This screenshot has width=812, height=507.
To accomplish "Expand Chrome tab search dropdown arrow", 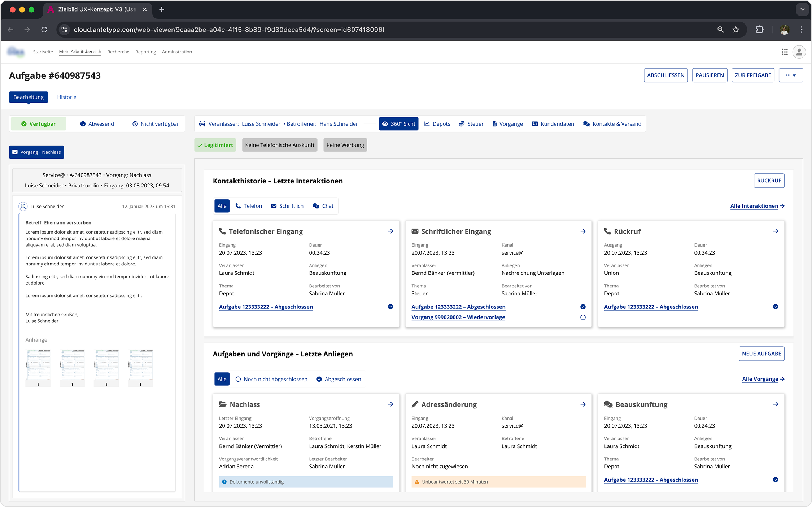I will 802,9.
